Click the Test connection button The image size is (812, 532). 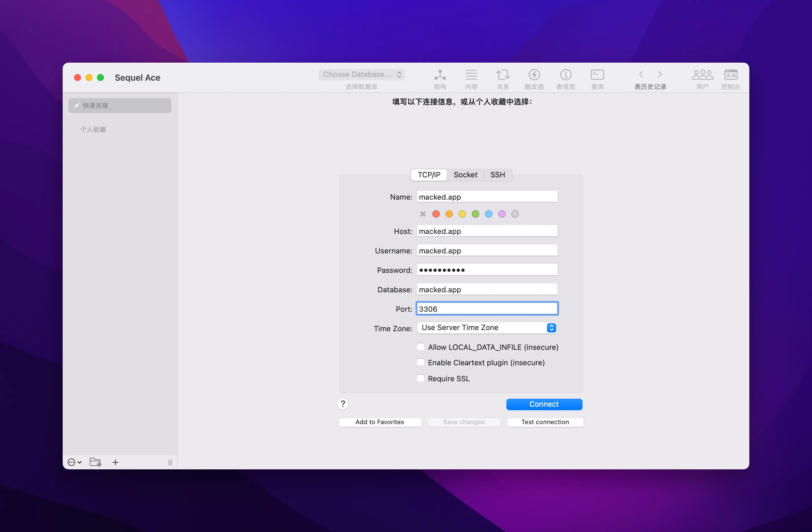point(544,422)
